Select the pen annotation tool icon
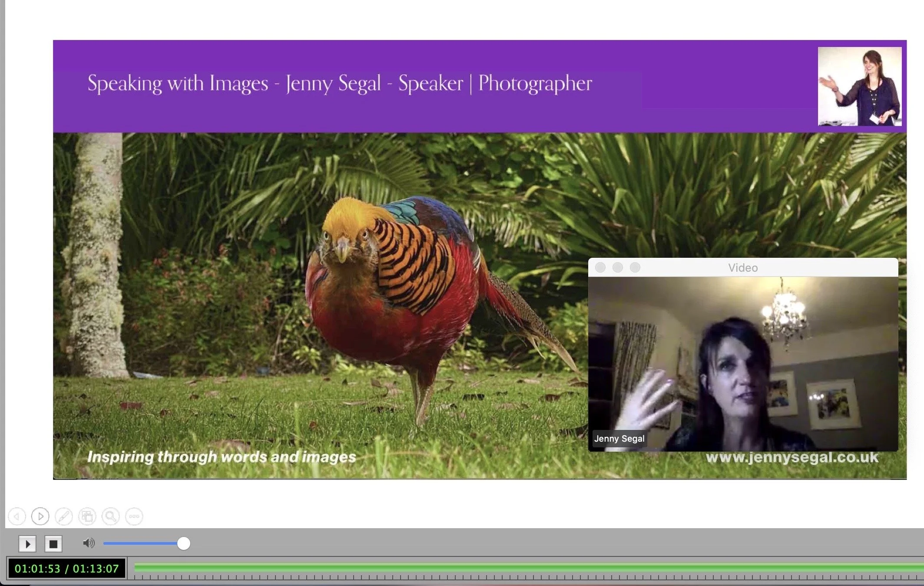The width and height of the screenshot is (924, 586). 64,516
